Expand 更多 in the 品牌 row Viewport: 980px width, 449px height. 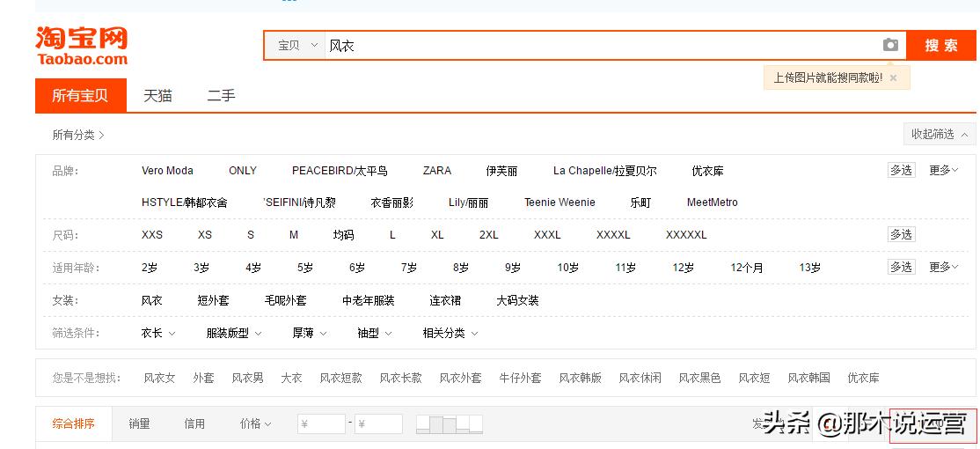pos(943,170)
